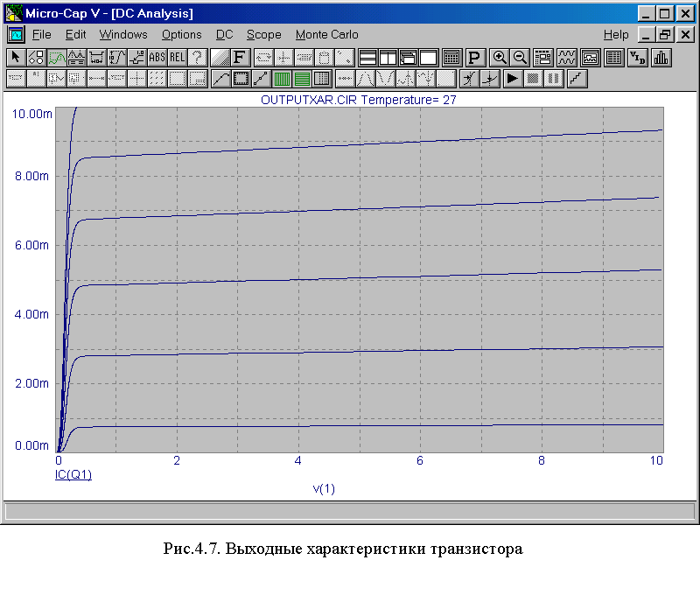Open the color shading tool
This screenshot has height=602, width=700.
(220, 58)
